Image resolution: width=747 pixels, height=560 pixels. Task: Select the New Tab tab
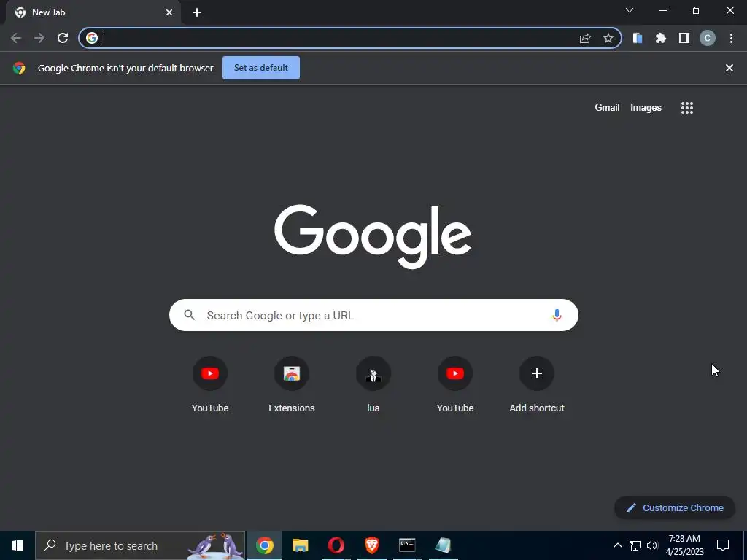click(93, 12)
